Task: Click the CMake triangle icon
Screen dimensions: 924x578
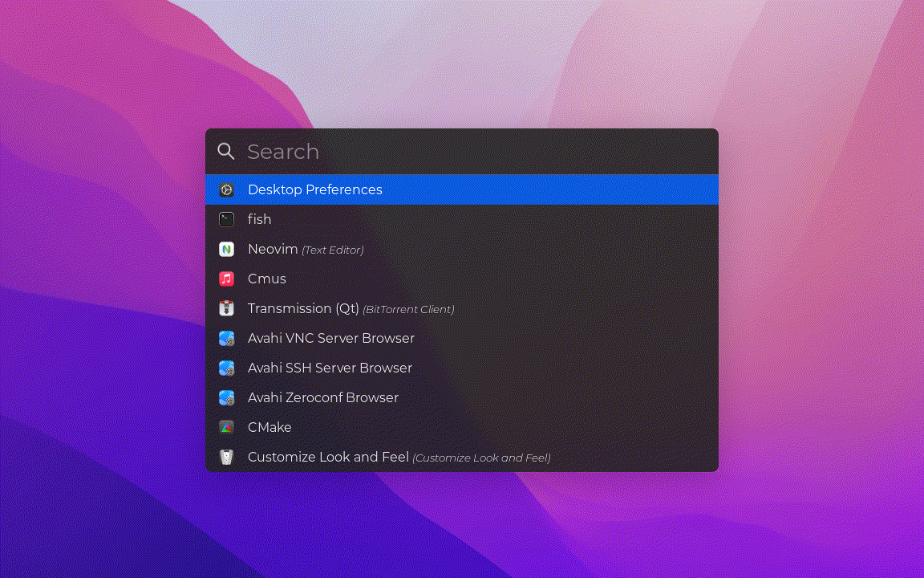Action: click(x=226, y=427)
